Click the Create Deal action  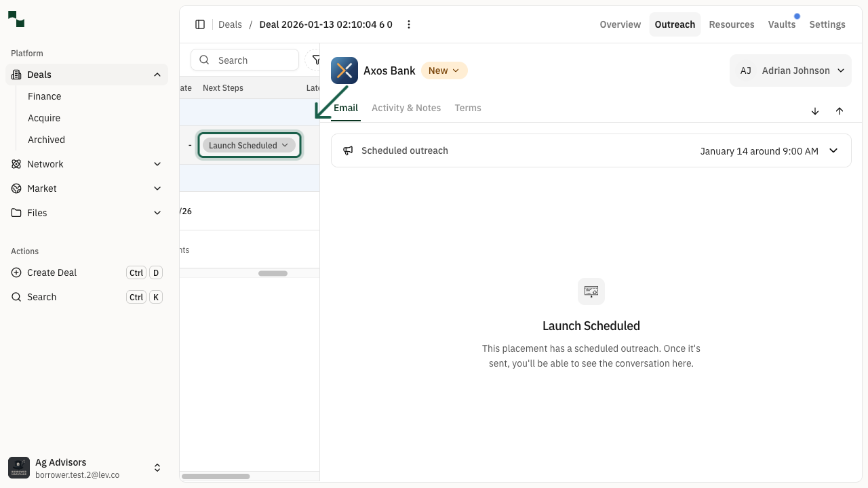pos(51,272)
